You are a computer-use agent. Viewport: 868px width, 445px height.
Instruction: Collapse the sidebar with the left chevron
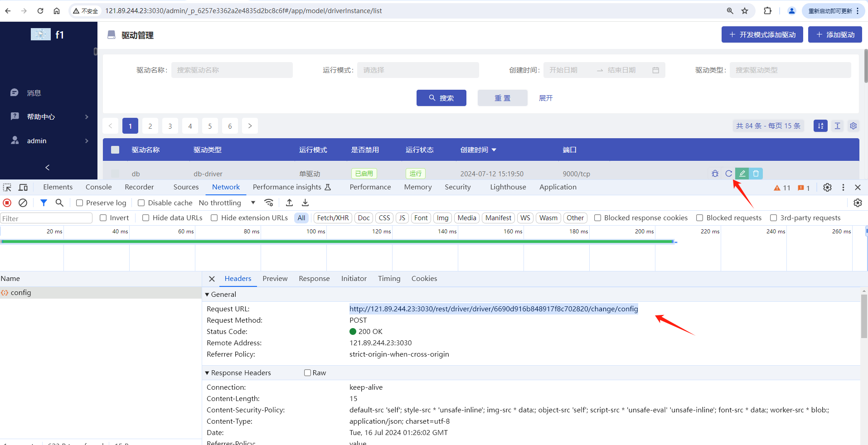48,167
